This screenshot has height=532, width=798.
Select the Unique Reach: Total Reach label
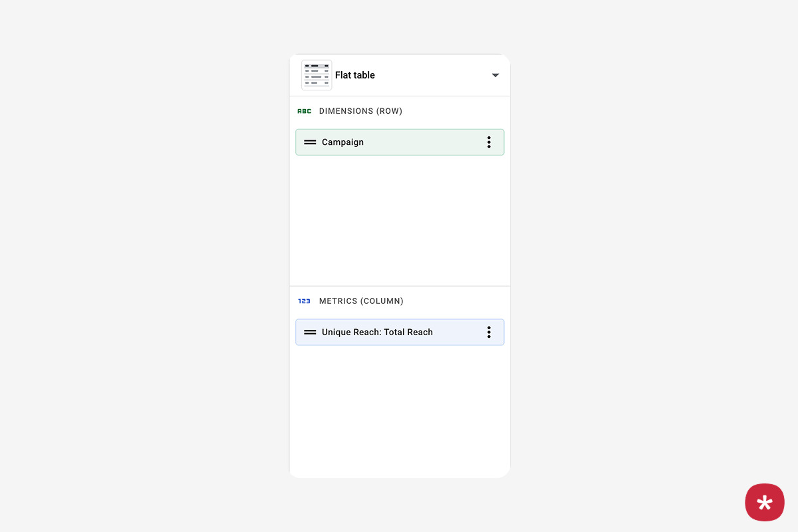(377, 332)
